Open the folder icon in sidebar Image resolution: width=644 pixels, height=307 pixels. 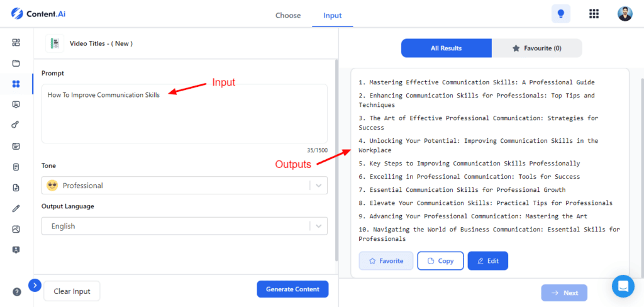[16, 64]
